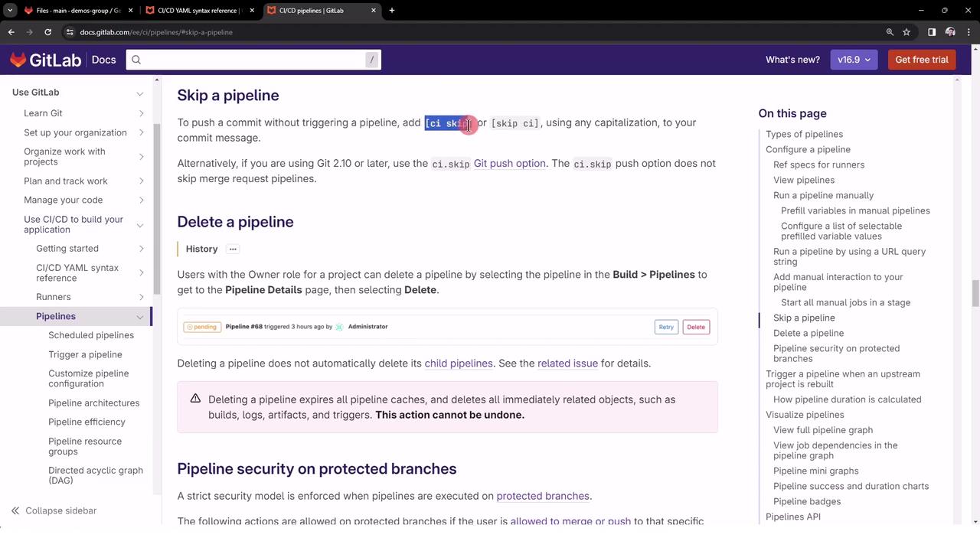Bookmark this page with the star icon
This screenshot has width=980, height=551.
[x=906, y=32]
